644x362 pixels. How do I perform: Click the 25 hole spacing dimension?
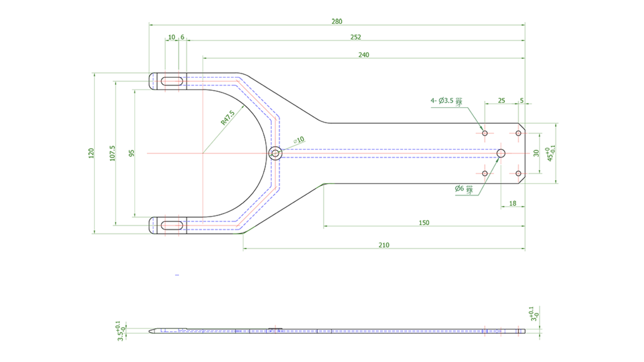pyautogui.click(x=501, y=101)
